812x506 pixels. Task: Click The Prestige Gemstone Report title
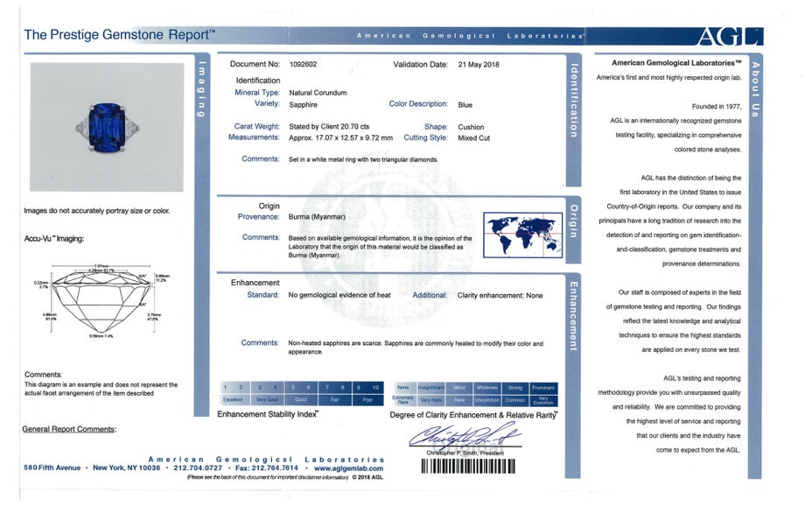click(x=119, y=35)
